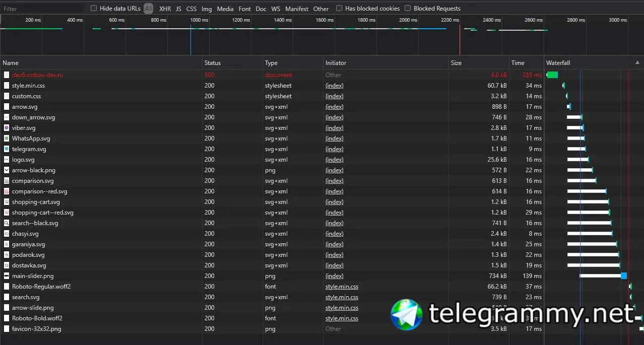The width and height of the screenshot is (644, 345).
Task: Tick the Has blocked cookies checkbox
Action: [339, 8]
